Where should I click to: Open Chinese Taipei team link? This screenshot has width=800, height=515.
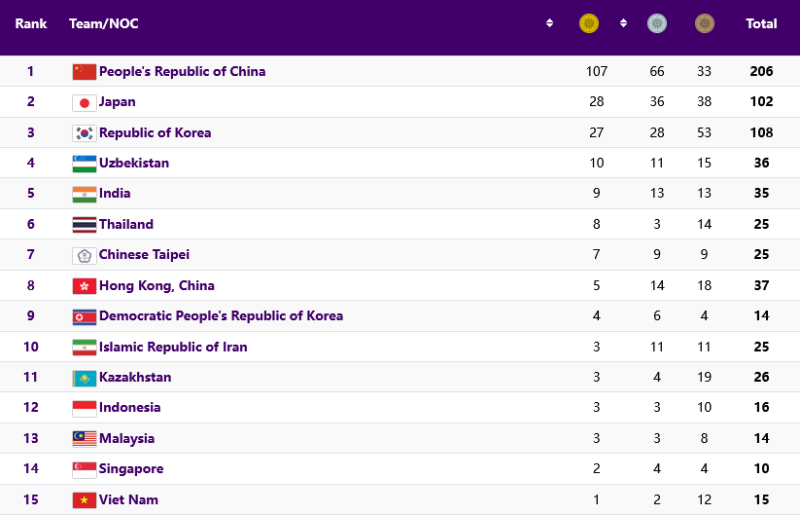[144, 254]
